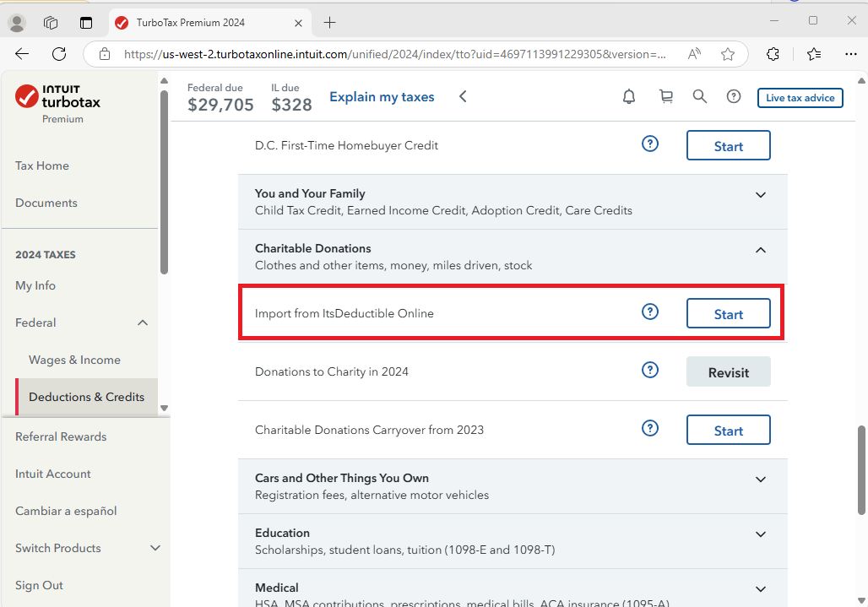This screenshot has width=868, height=607.
Task: Click the site info lock icon in address bar
Action: pos(105,54)
